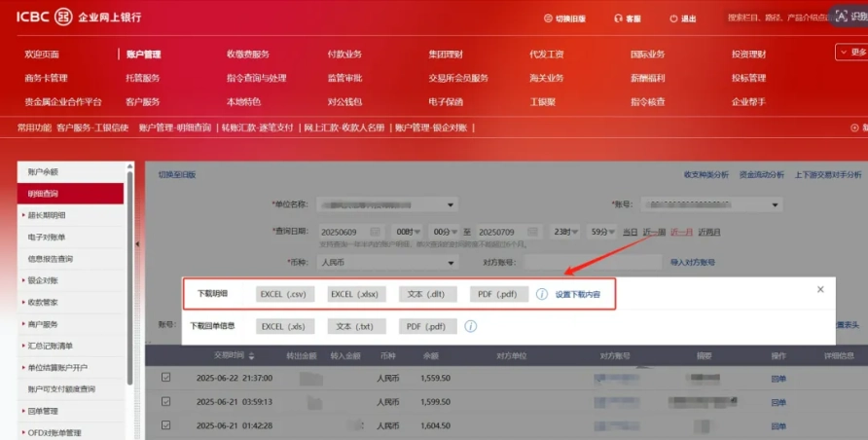Tick checkbox for 2025-06-21 01:42:28 row
868x440 pixels.
[x=166, y=425]
